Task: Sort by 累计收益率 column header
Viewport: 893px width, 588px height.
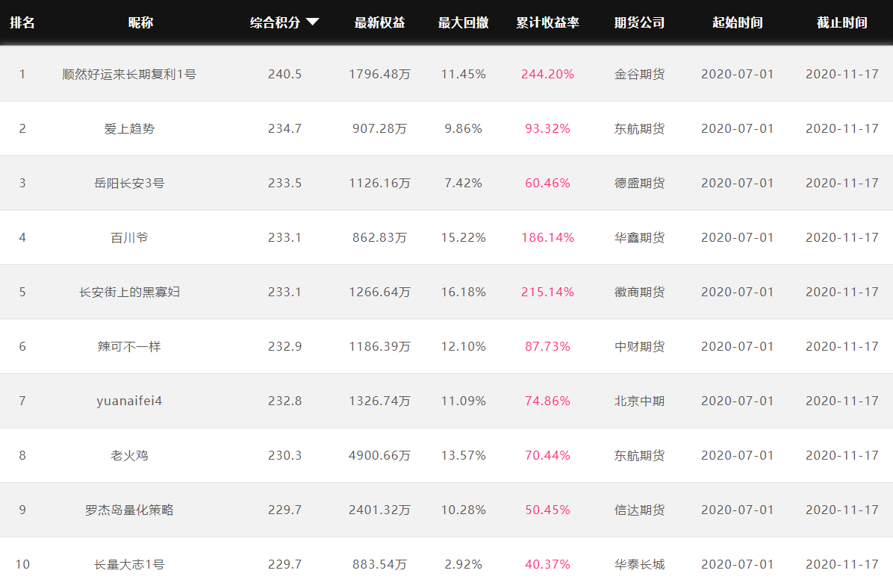Action: coord(547,23)
